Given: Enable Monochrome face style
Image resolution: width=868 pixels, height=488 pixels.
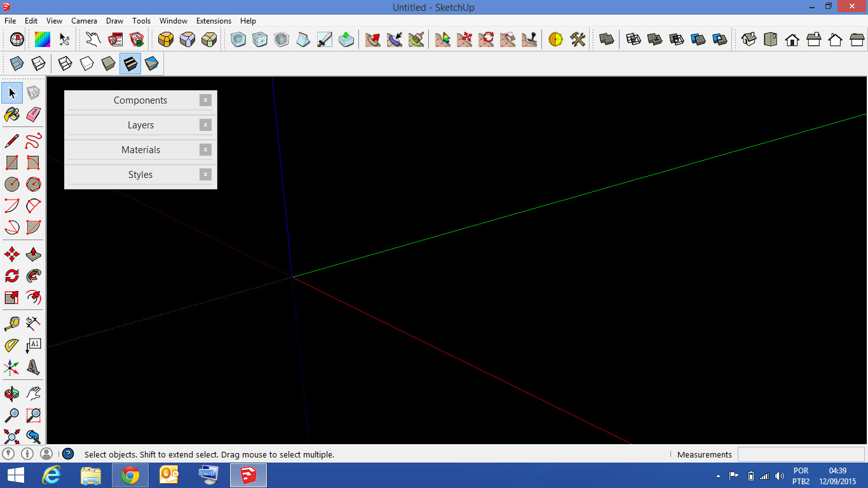Looking at the screenshot, I should coord(151,64).
